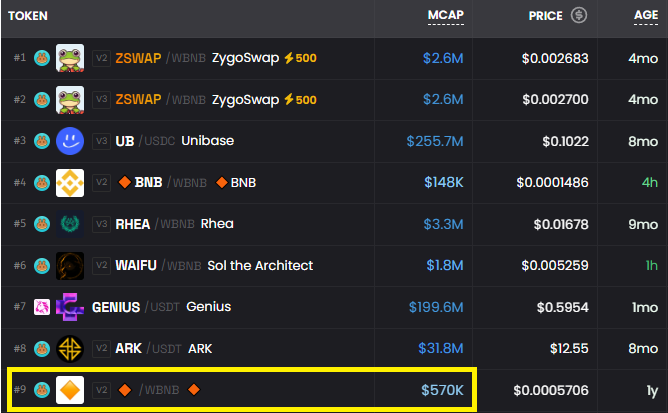Click the ARK token logo
Image resolution: width=668 pixels, height=413 pixels.
[70, 349]
